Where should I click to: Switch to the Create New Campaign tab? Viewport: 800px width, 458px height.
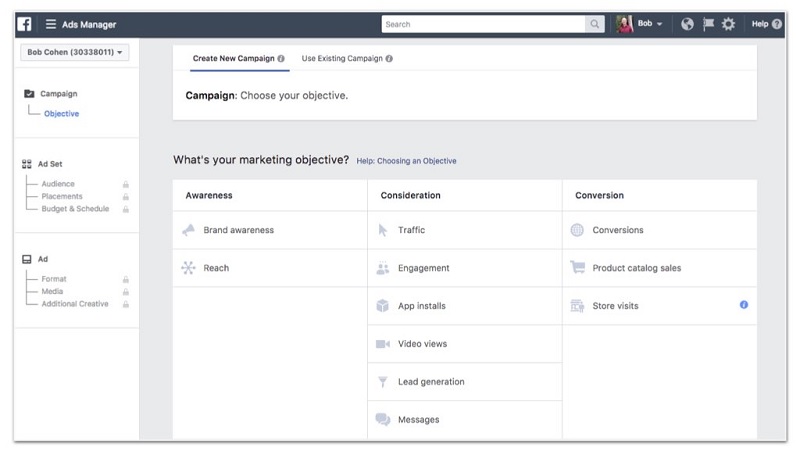coord(238,59)
